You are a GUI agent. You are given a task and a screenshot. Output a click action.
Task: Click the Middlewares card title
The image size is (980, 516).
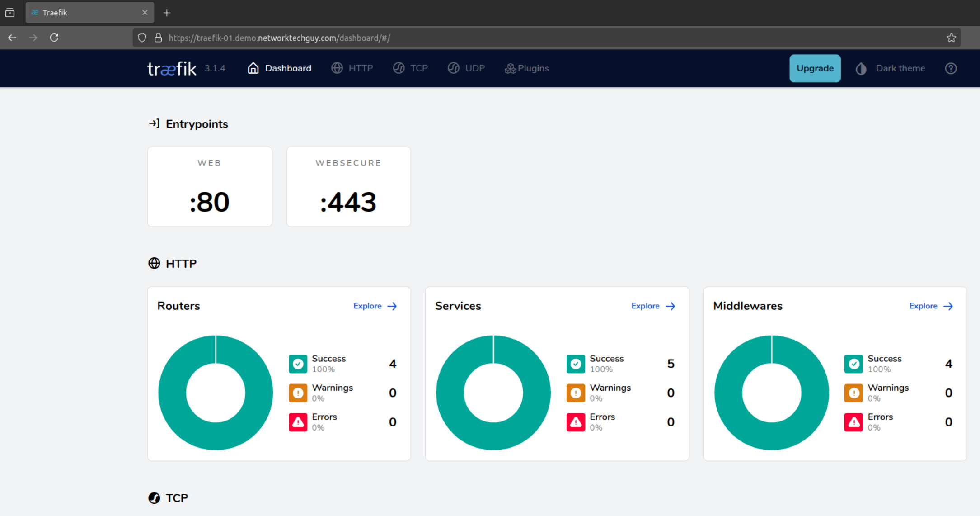coord(748,306)
